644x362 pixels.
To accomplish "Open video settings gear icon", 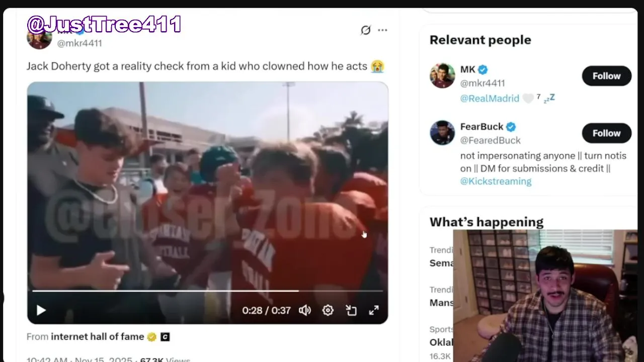I will [328, 310].
